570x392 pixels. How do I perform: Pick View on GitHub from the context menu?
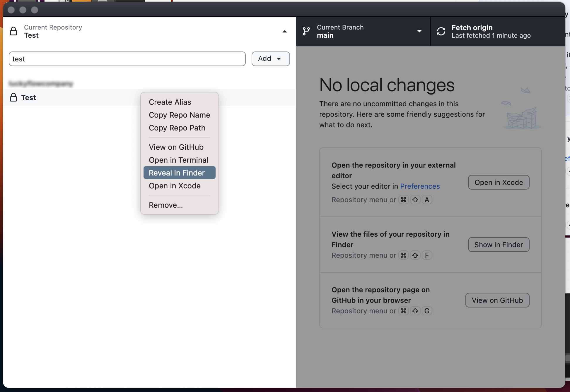(x=176, y=147)
